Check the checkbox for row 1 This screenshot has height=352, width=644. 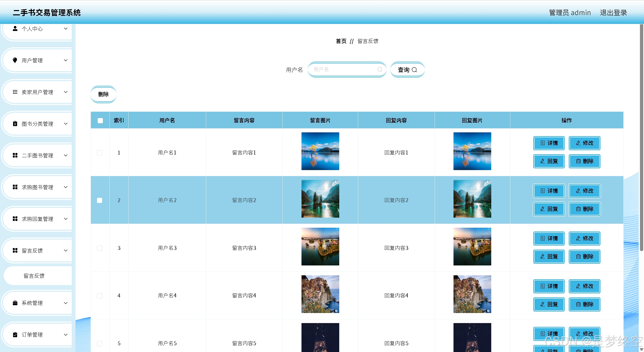click(99, 153)
